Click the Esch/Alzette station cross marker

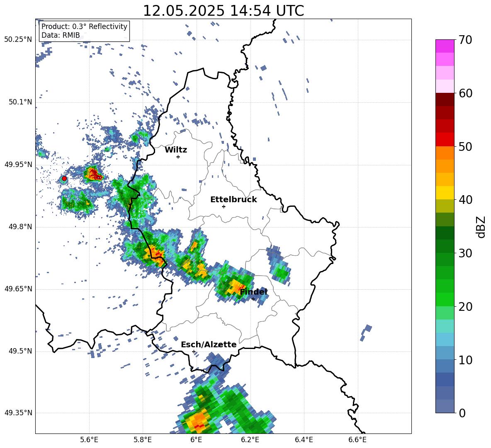(x=194, y=351)
